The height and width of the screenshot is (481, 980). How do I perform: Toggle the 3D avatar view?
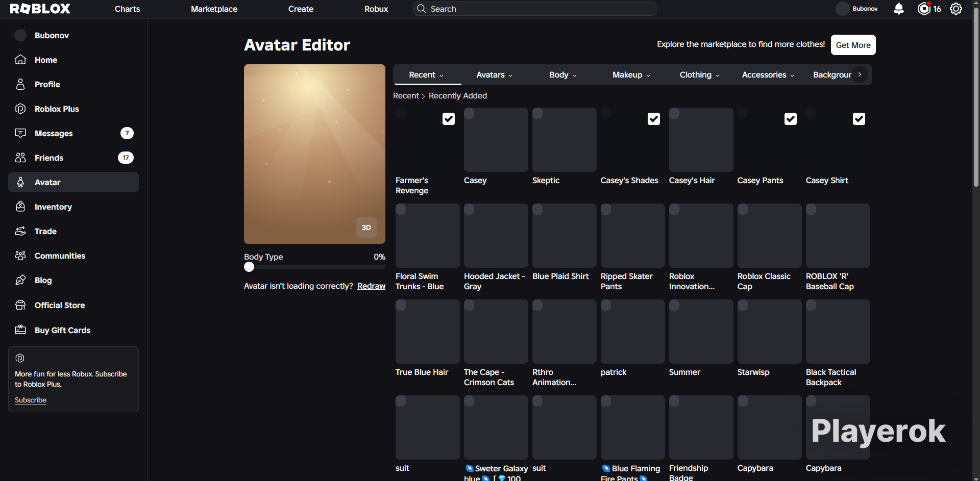[366, 227]
